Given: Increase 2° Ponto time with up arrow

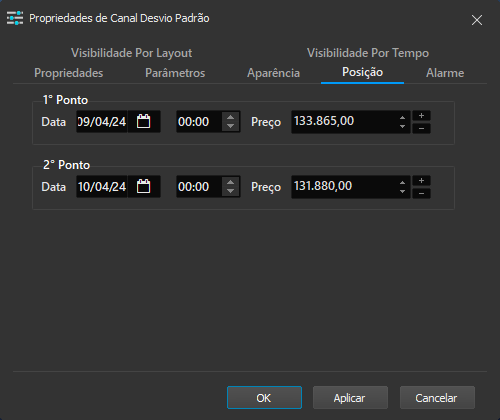Looking at the screenshot, I should pyautogui.click(x=230, y=182).
